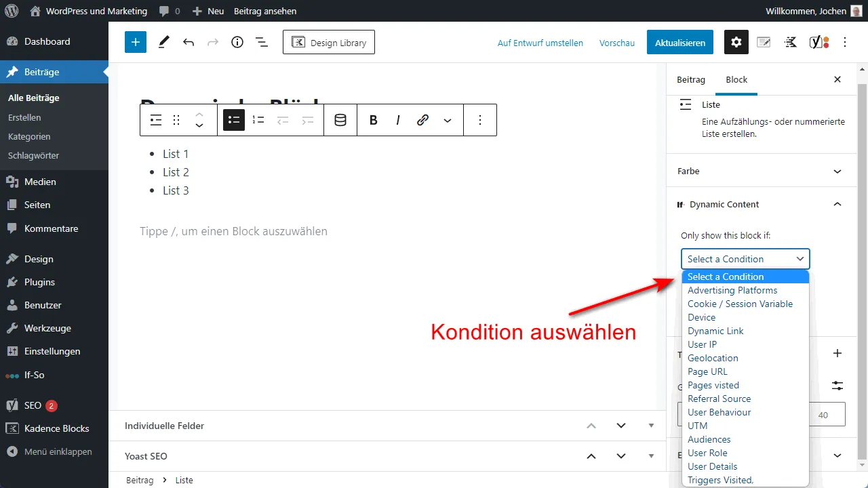Image resolution: width=868 pixels, height=488 pixels.
Task: Switch to the Beitrag sidebar tab
Action: 691,79
